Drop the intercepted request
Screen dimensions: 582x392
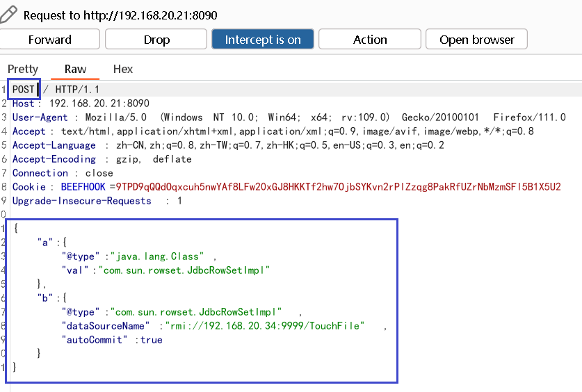tap(156, 40)
